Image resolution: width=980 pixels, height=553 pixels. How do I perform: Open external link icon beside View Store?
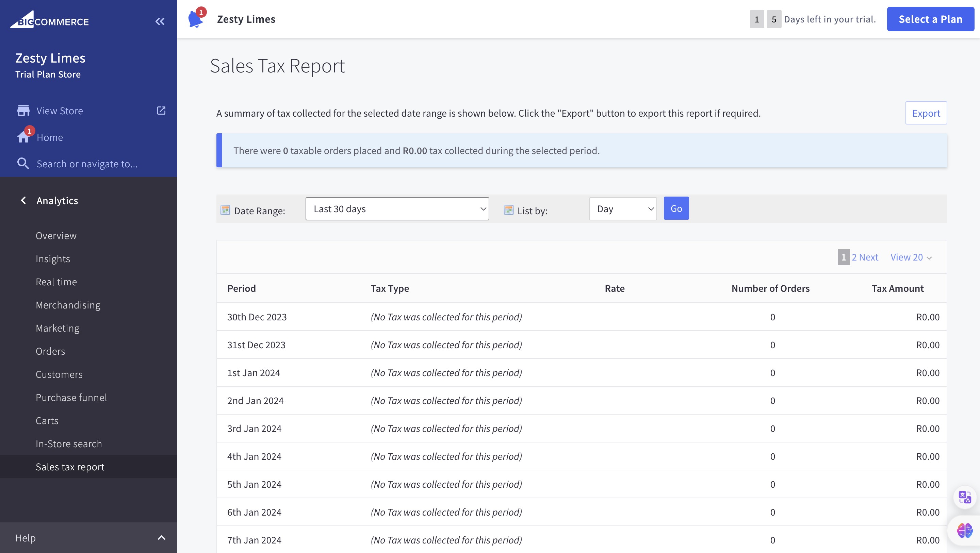pos(161,111)
